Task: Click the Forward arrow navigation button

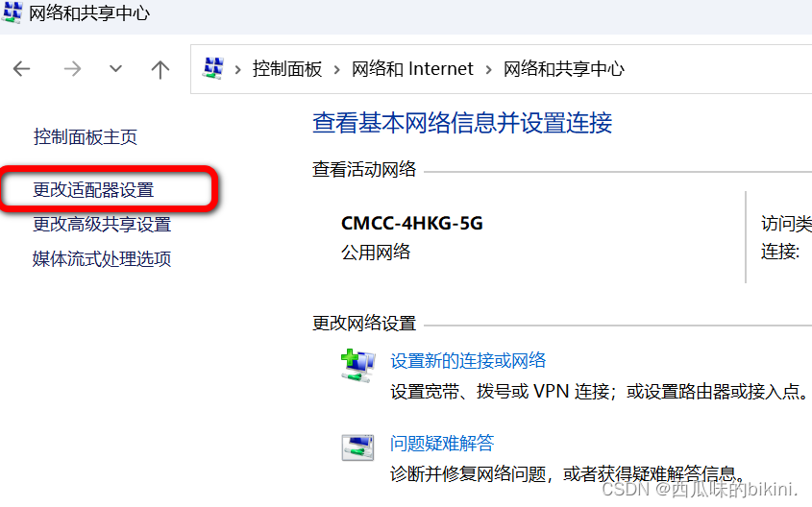Action: [72, 69]
